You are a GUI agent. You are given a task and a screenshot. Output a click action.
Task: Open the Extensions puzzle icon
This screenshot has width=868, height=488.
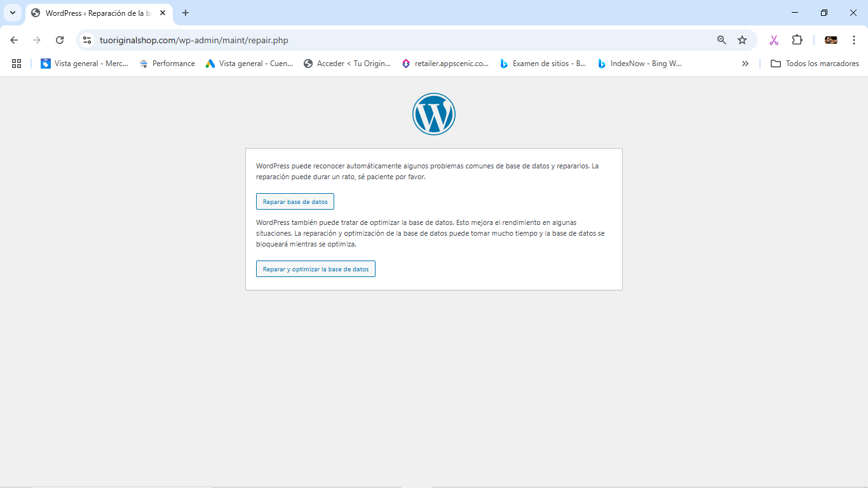click(797, 40)
